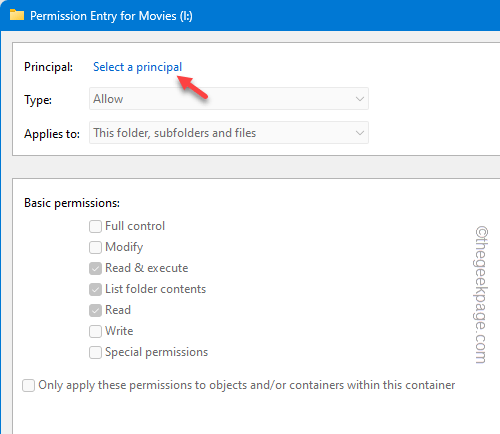Check the Special permissions checkbox
This screenshot has width=500, height=434.
click(95, 352)
